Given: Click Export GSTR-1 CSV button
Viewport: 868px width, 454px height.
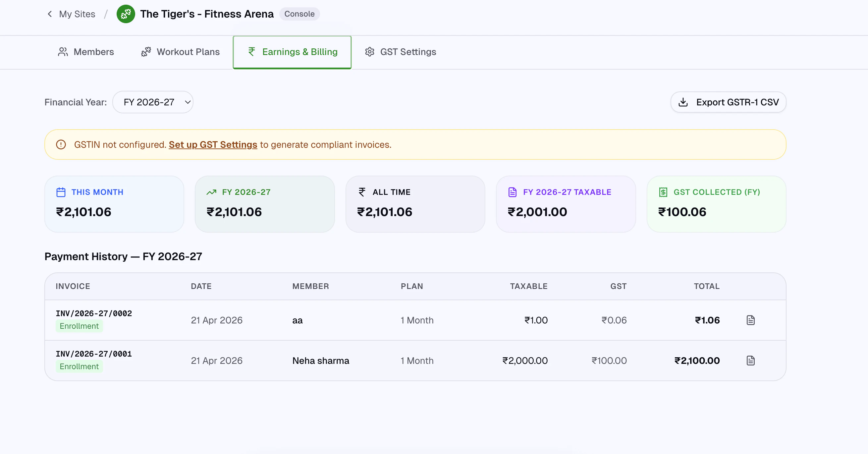Looking at the screenshot, I should tap(728, 102).
